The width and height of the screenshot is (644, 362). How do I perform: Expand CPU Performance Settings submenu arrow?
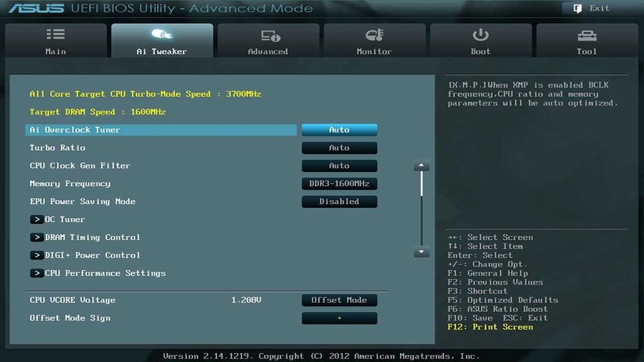point(37,273)
